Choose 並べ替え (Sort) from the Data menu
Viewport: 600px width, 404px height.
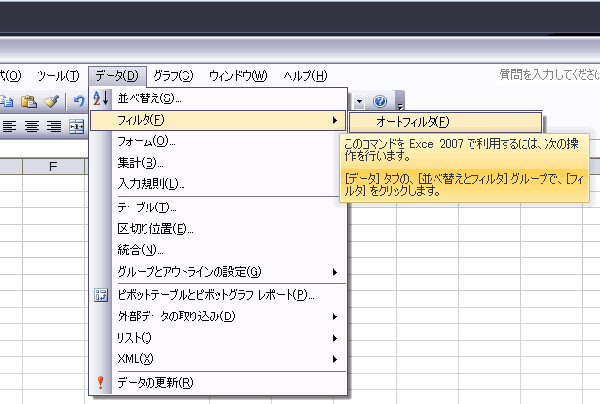[x=149, y=98]
